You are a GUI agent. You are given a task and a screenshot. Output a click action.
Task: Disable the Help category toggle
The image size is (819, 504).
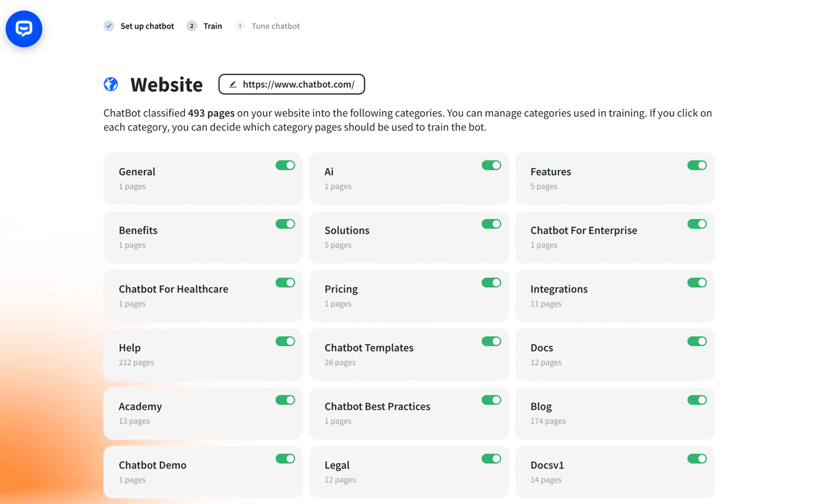(285, 341)
